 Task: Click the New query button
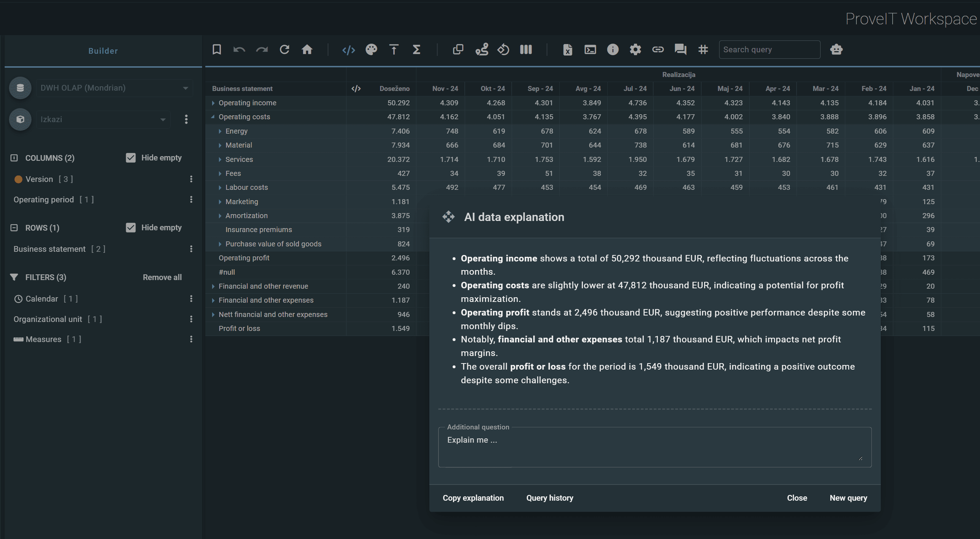coord(848,498)
